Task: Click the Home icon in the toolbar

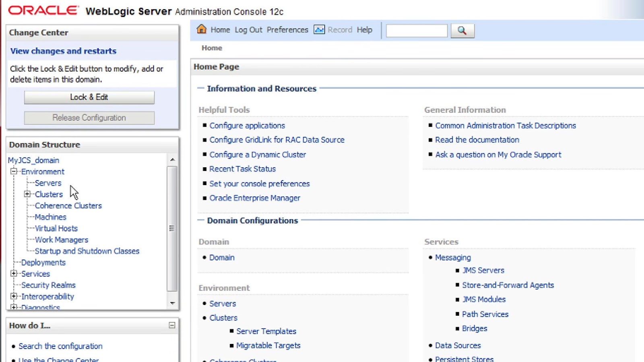Action: 201,29
